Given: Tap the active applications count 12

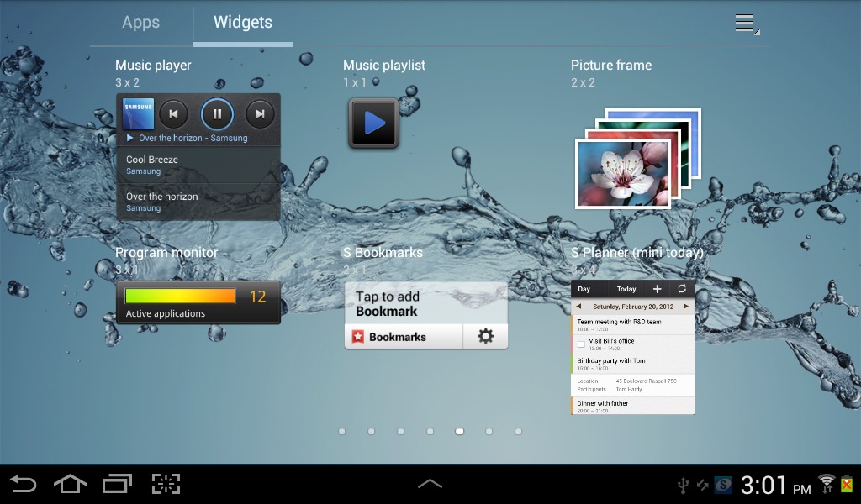Looking at the screenshot, I should pyautogui.click(x=257, y=297).
